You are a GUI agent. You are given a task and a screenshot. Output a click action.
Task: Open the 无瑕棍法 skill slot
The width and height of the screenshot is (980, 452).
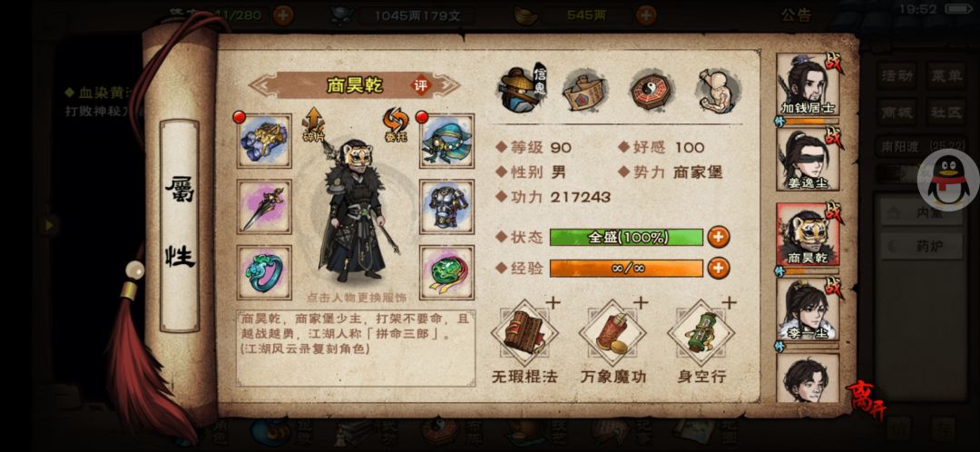pyautogui.click(x=524, y=333)
